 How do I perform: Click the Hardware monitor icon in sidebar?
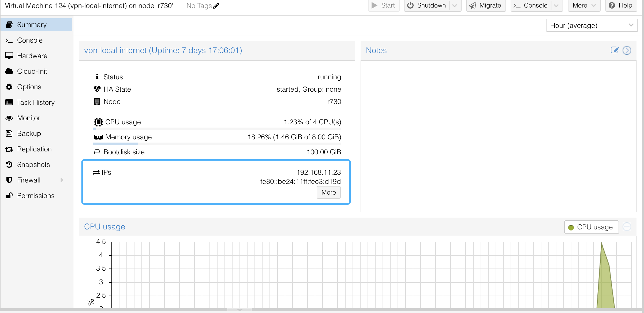click(x=9, y=56)
